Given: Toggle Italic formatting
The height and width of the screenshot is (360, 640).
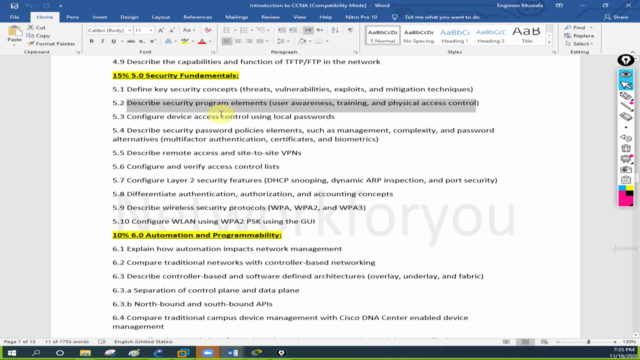Looking at the screenshot, I should click(102, 41).
